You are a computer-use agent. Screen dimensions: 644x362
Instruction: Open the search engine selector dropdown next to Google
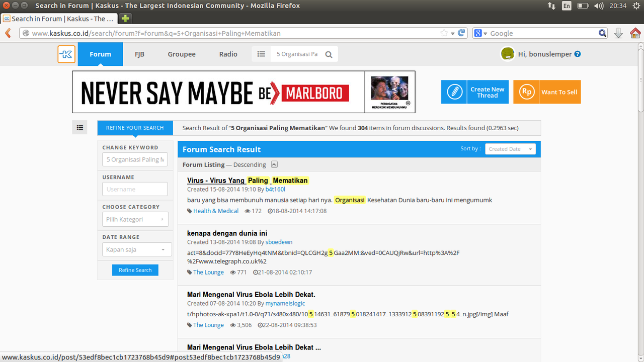(481, 33)
